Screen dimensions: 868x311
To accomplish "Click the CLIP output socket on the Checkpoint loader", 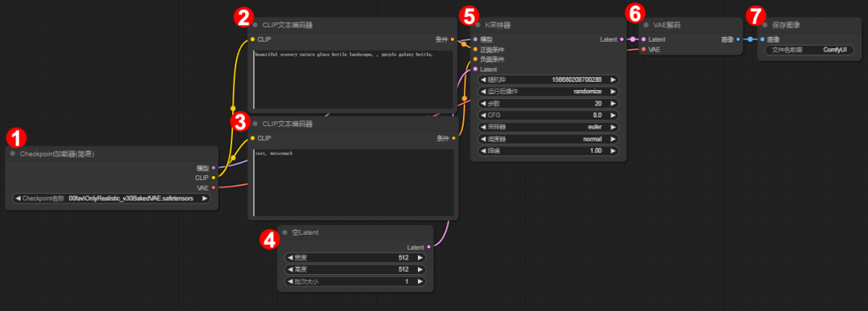I will [214, 178].
